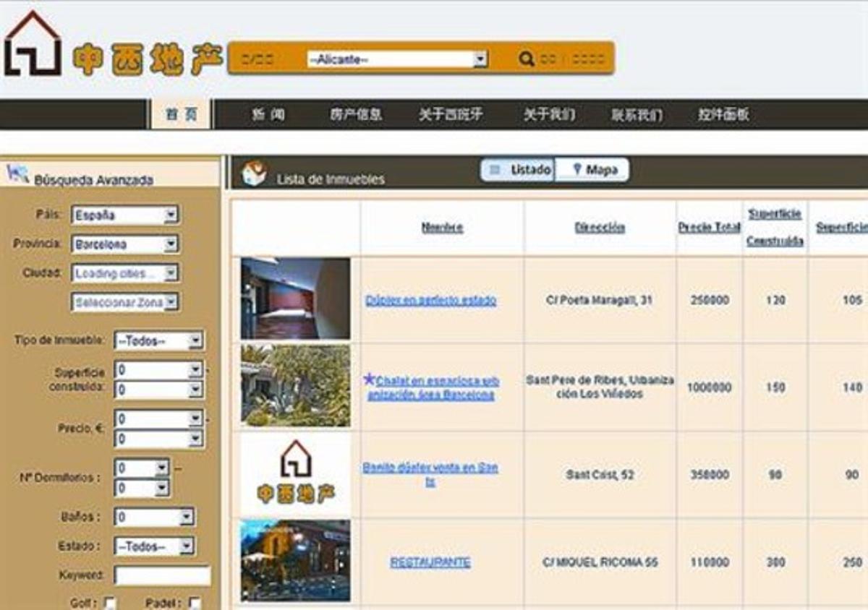Open the 关于西班牙 menu item

coord(451,114)
